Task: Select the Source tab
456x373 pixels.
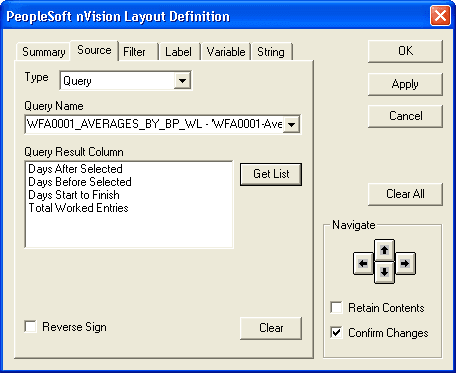Action: [x=94, y=50]
